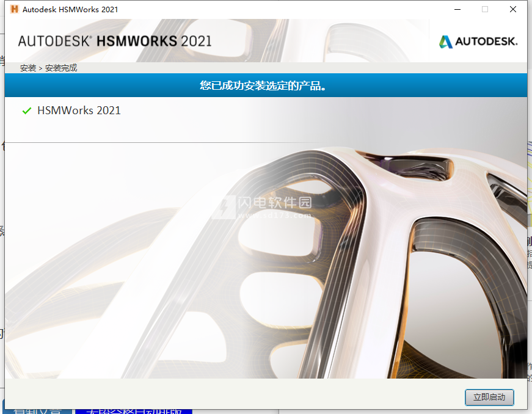This screenshot has height=414, width=532.
Task: Close the Autodesk HSMWorks 2021 installer
Action: [513, 9]
